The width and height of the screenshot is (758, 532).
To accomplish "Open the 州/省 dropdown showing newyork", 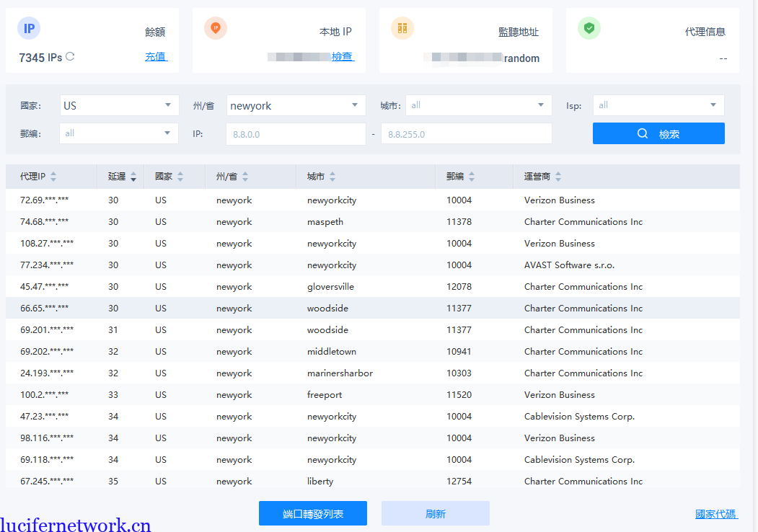I will tap(296, 105).
